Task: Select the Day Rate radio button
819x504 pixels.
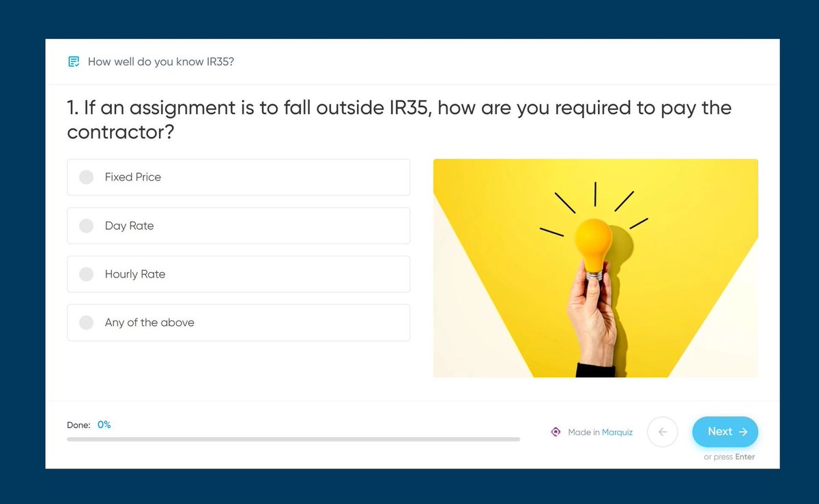Action: (86, 225)
